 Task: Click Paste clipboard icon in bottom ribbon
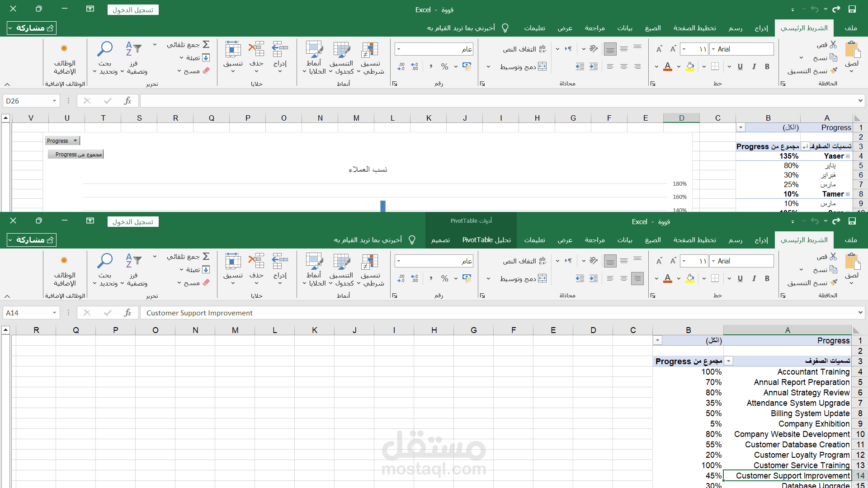(852, 262)
